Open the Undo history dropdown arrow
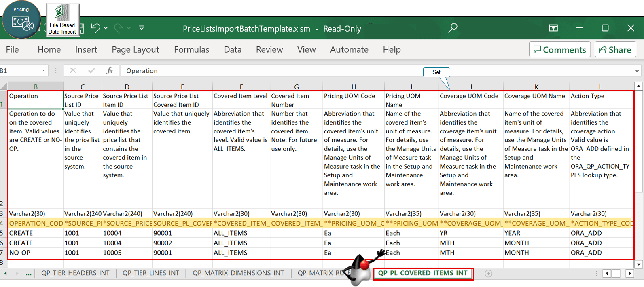Screen dimensions: 644x287 tap(106, 28)
